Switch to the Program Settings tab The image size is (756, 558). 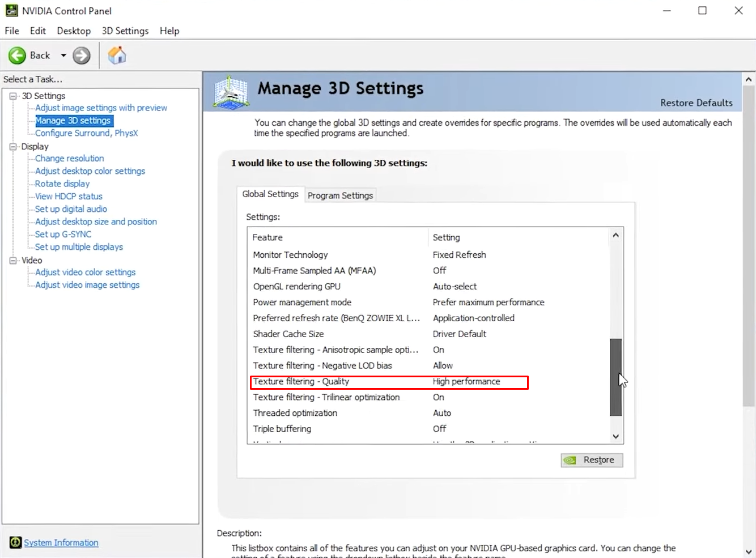(340, 195)
